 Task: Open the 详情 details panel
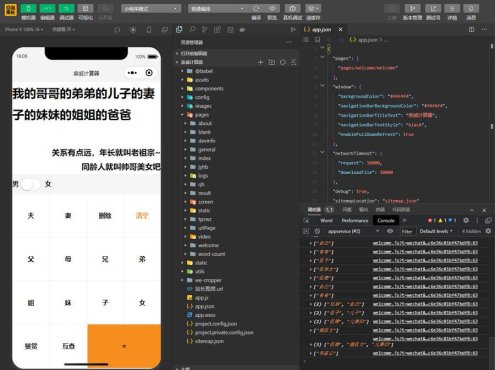(x=452, y=9)
